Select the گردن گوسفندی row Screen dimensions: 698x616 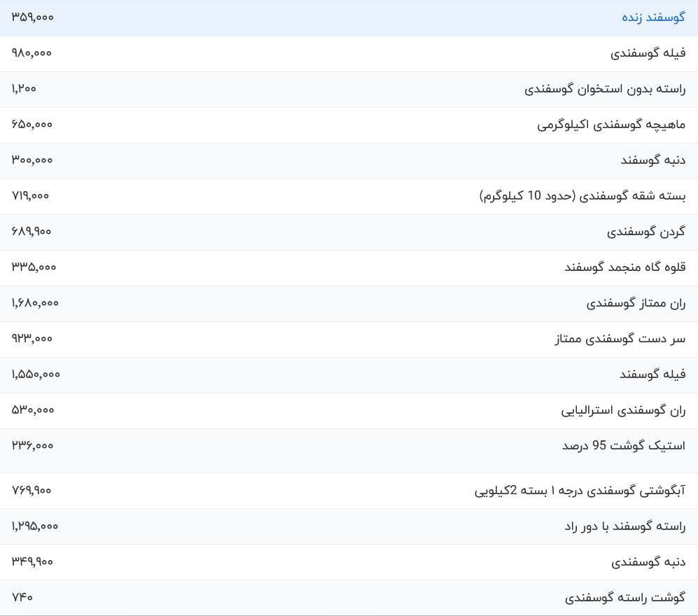coord(646,232)
